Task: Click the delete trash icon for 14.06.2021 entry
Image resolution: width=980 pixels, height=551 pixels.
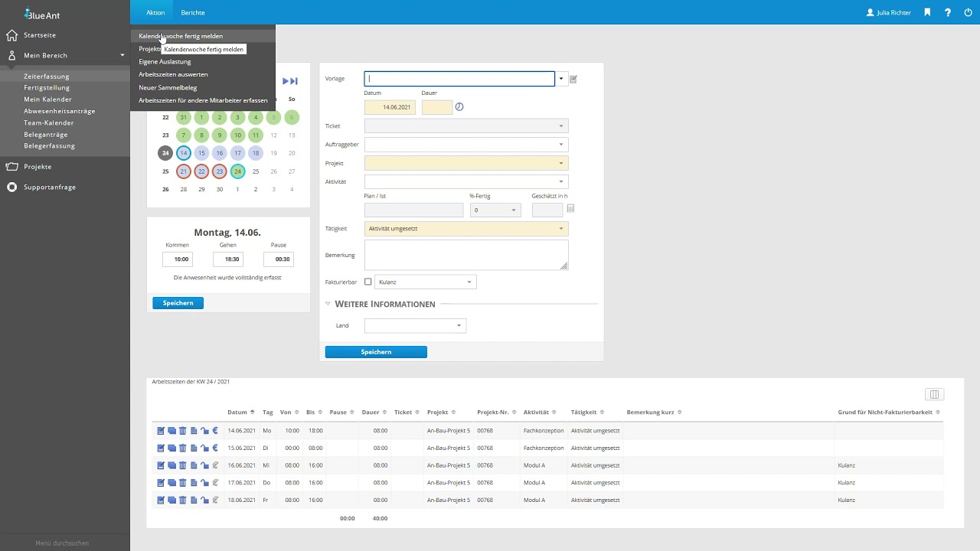Action: pos(182,431)
